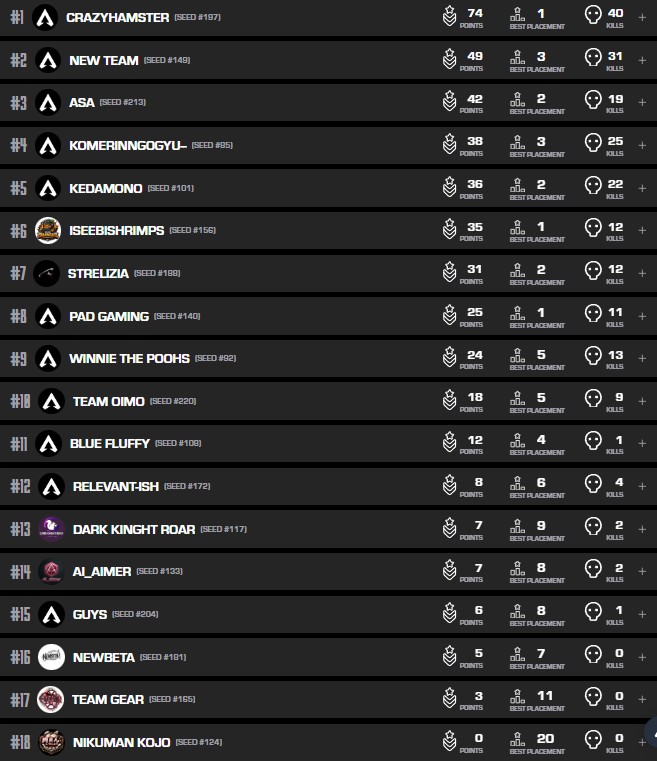Image resolution: width=657 pixels, height=761 pixels.
Task: Expand GUYS team row
Action: (641, 614)
